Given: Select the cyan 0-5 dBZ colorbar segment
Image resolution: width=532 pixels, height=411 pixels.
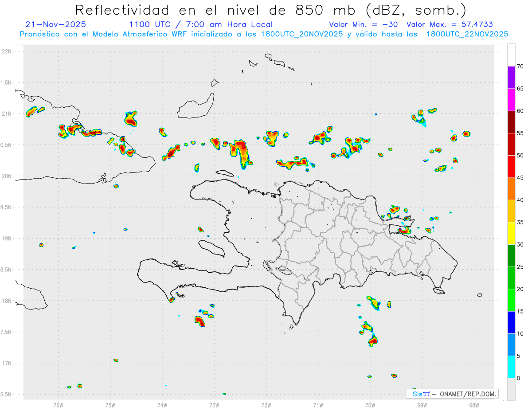Looking at the screenshot, I should click(x=511, y=367).
